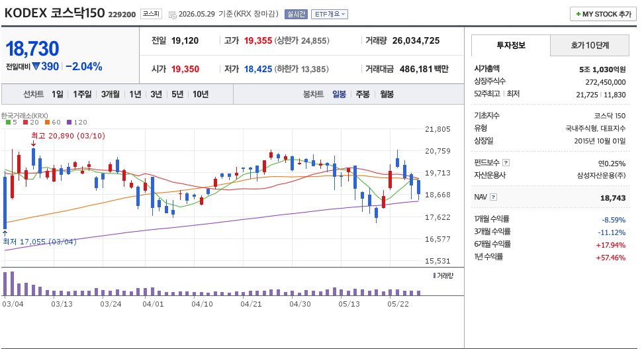Click the 거래량 legend marker
The image size is (644, 349).
[435, 275]
